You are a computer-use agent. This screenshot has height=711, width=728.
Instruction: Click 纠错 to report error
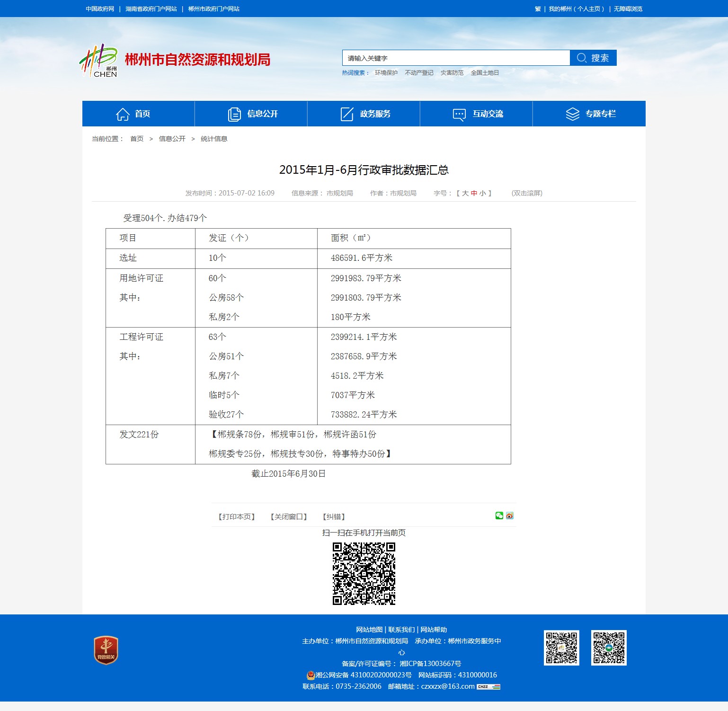(x=334, y=517)
